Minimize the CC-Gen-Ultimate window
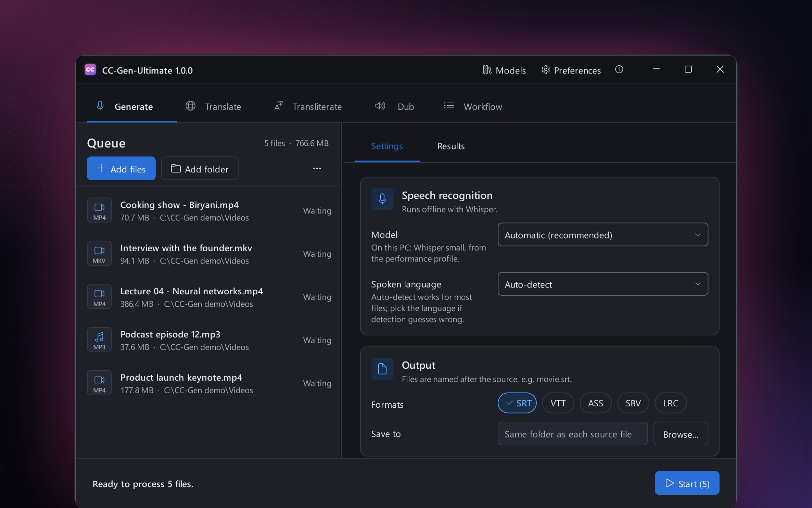The image size is (812, 508). pos(656,69)
